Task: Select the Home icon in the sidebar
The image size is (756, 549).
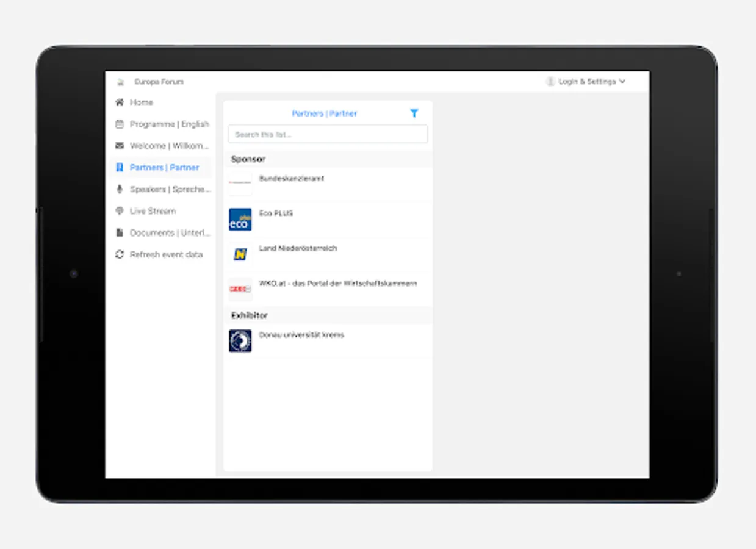Action: pos(119,102)
